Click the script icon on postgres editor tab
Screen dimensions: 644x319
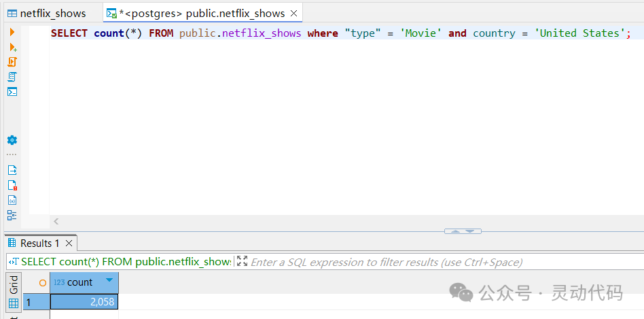coord(111,14)
